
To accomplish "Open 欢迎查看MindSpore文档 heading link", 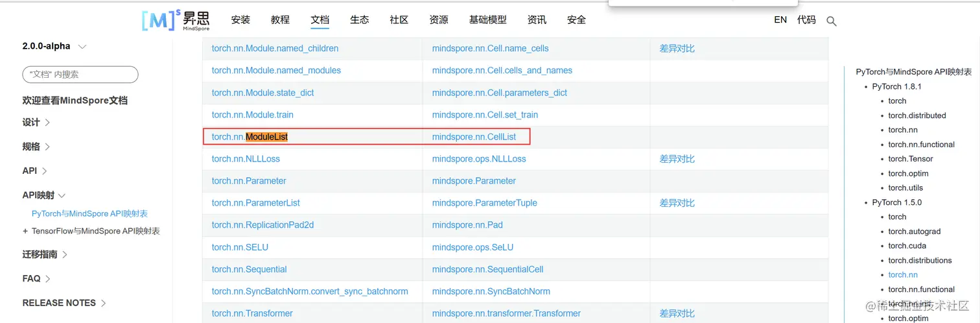I will point(75,101).
